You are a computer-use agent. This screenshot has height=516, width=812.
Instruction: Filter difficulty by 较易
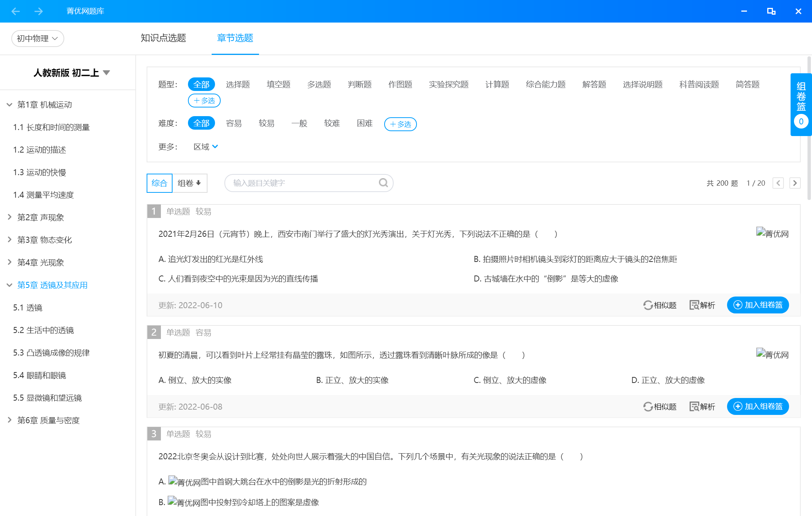267,123
